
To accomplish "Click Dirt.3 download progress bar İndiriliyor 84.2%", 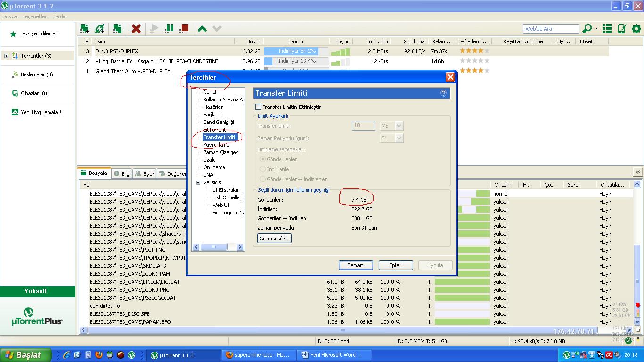I will click(x=297, y=51).
